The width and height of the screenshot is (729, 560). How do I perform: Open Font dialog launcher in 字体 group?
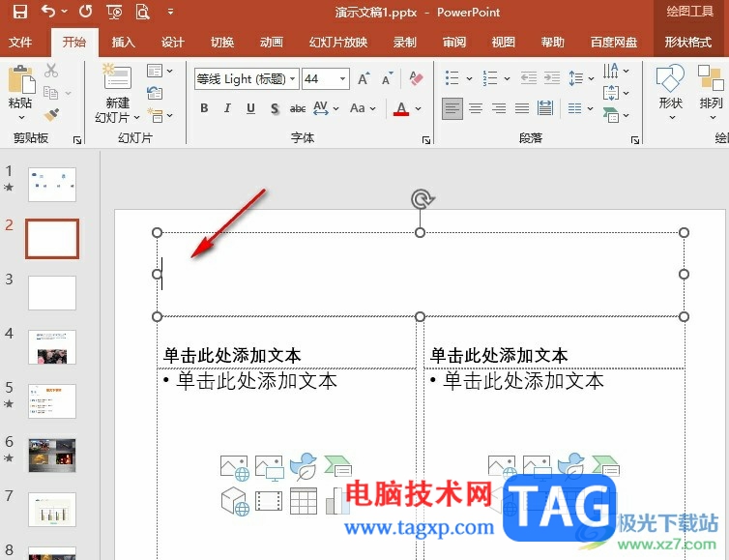pyautogui.click(x=425, y=140)
